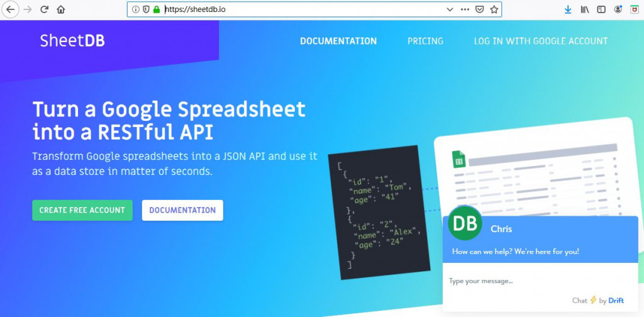The height and width of the screenshot is (317, 644).
Task: Expand the address bar history dropdown arrow
Action: click(450, 9)
